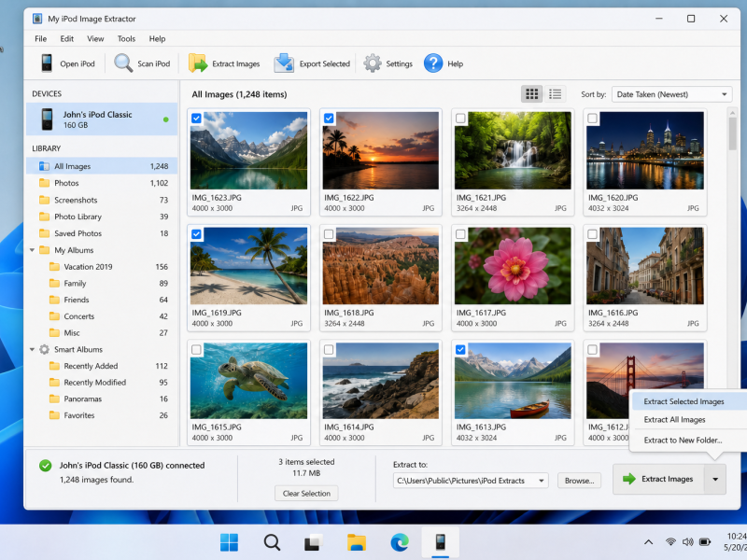Click the Scan iPod magnifier icon

coord(123,63)
